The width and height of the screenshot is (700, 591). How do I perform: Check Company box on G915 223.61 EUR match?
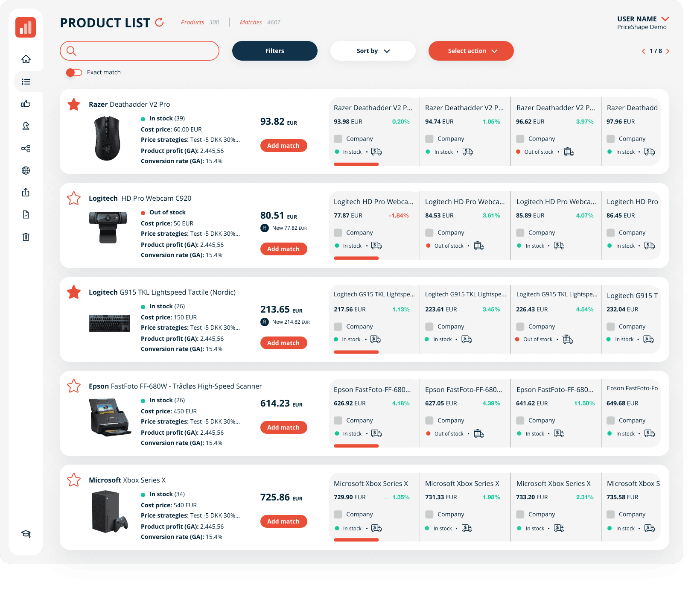click(429, 327)
